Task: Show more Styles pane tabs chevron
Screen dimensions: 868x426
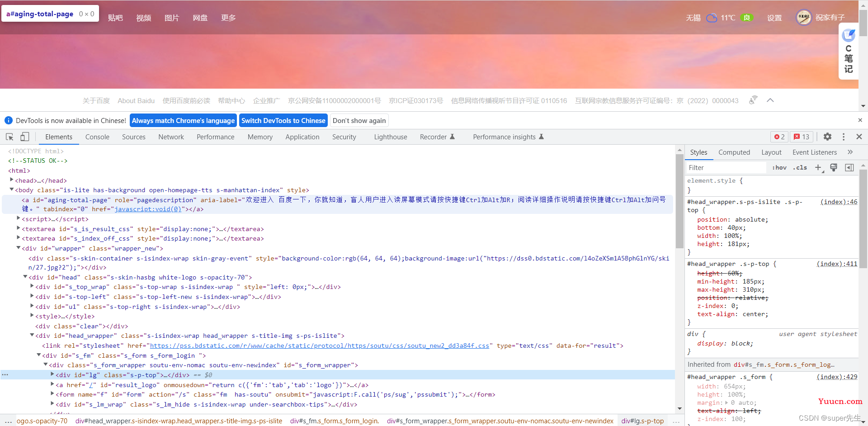Action: click(850, 152)
